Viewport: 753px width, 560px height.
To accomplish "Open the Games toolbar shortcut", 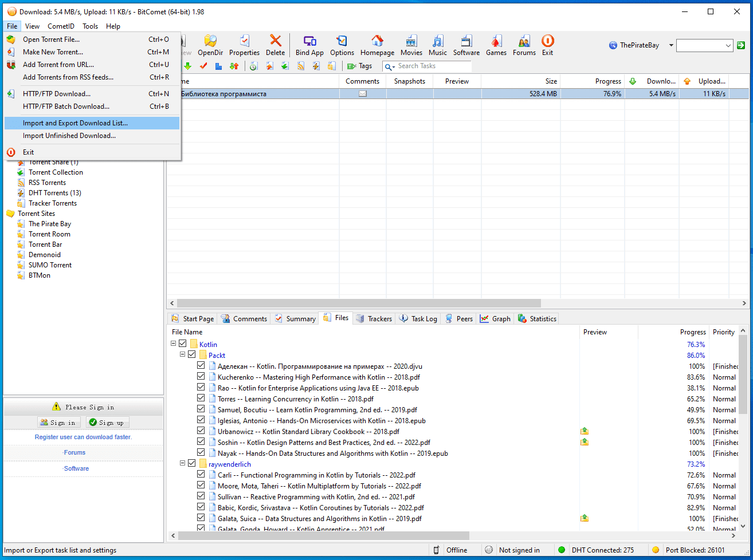I will [496, 45].
